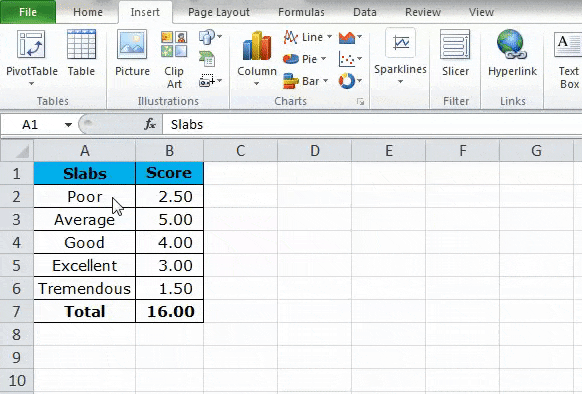Image resolution: width=582 pixels, height=394 pixels.
Task: Select the cell with value 5.00
Action: pos(169,219)
